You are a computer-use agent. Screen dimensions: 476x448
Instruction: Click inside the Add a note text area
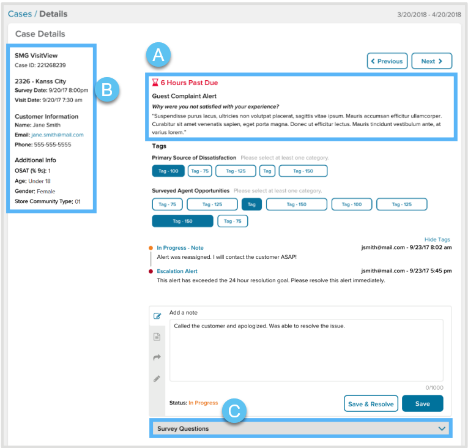point(306,350)
